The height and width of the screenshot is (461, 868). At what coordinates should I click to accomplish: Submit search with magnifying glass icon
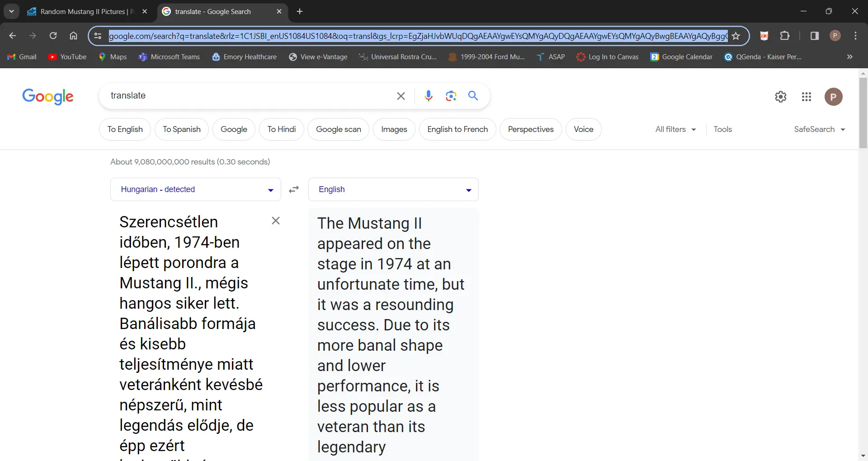(473, 96)
